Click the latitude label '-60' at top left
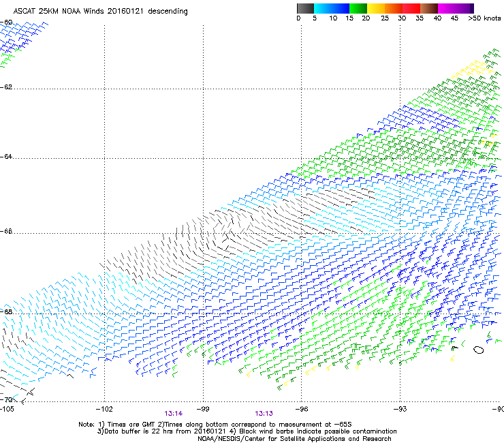 [6, 22]
